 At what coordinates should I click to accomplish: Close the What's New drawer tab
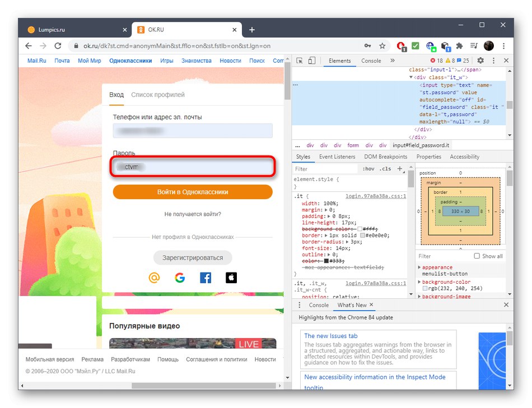[371, 304]
